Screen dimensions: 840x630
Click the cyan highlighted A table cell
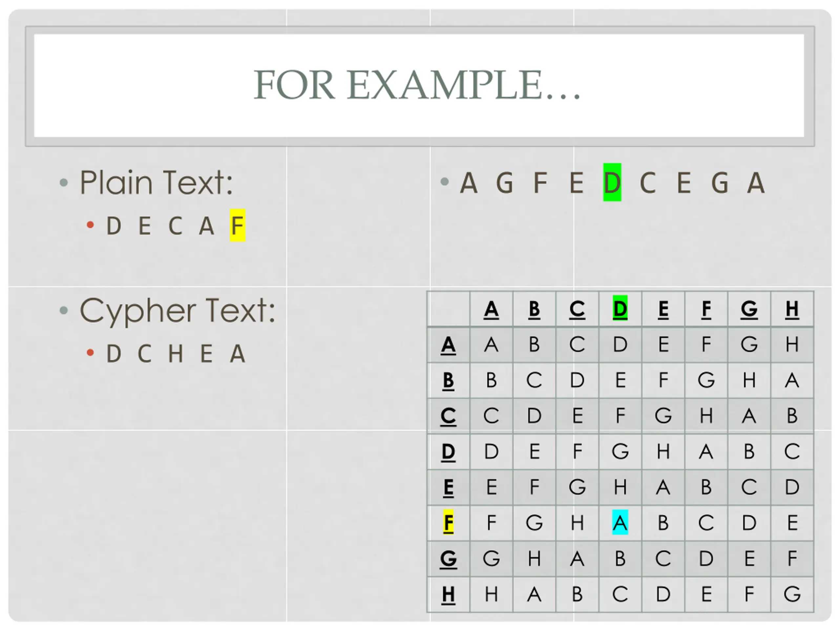pos(620,522)
